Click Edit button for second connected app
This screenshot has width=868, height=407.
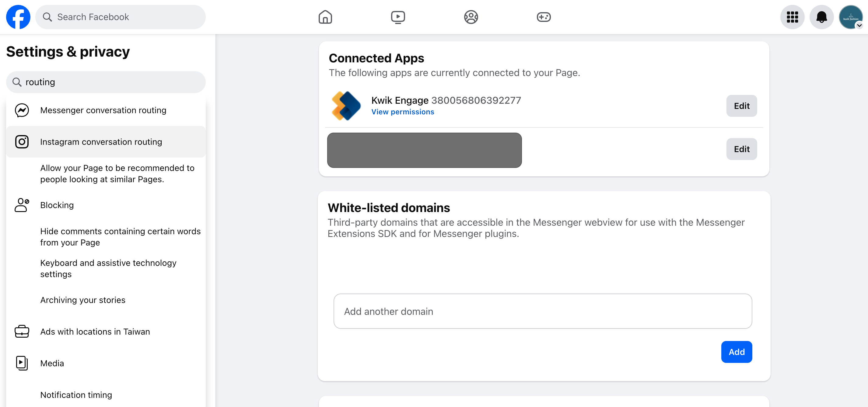[x=741, y=149]
